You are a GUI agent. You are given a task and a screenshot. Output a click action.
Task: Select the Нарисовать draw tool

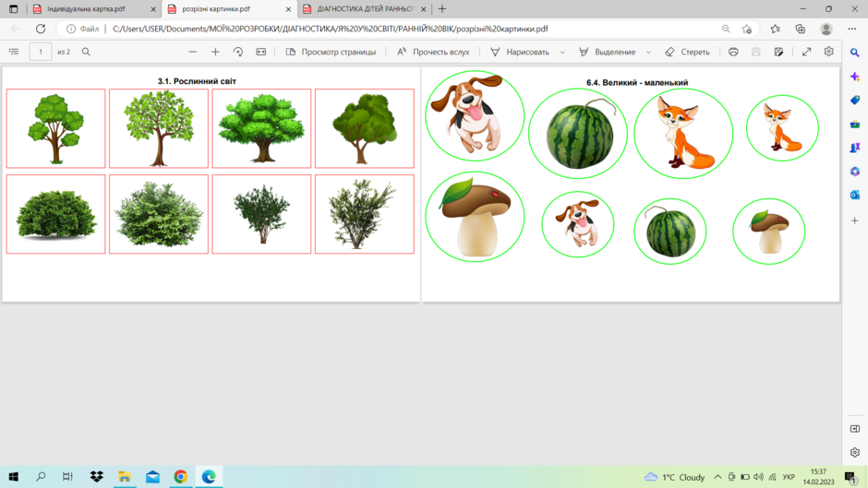[520, 52]
